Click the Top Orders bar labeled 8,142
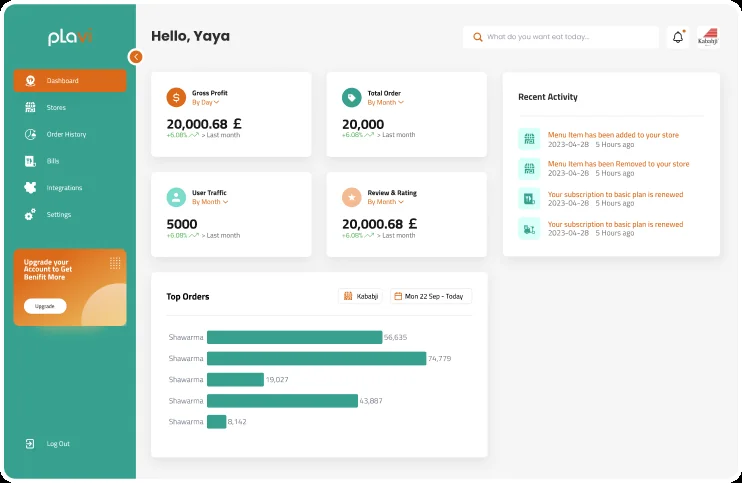This screenshot has height=483, width=742. tap(217, 422)
